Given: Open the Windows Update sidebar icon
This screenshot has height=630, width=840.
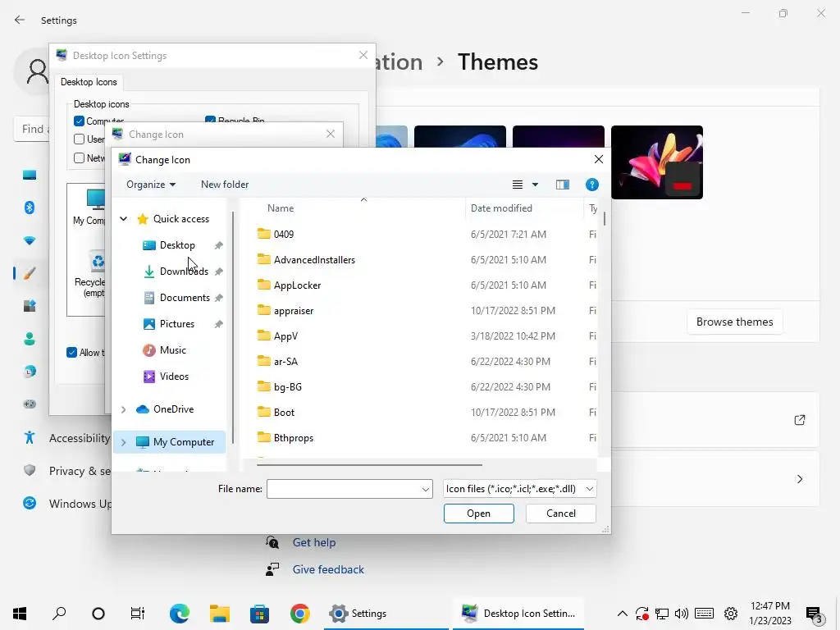Looking at the screenshot, I should (x=30, y=504).
